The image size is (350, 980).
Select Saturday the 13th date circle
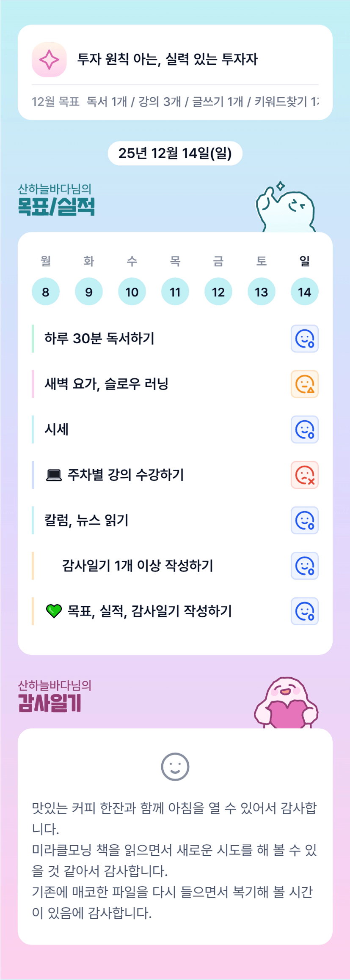(x=261, y=292)
